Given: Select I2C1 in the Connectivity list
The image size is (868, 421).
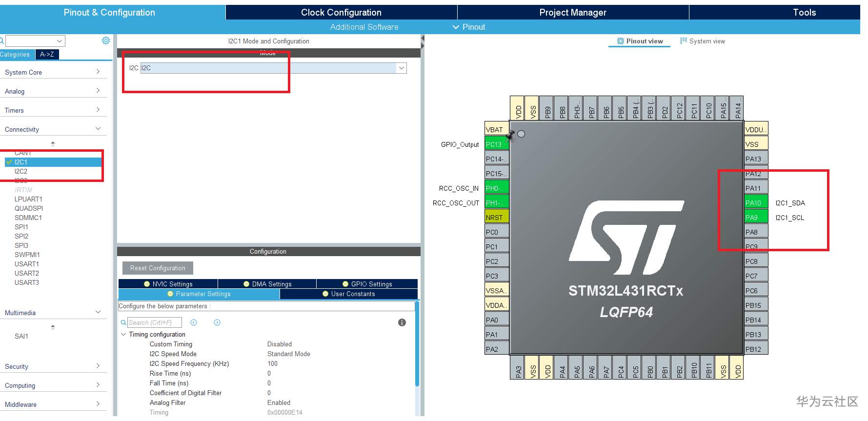Looking at the screenshot, I should click(53, 162).
